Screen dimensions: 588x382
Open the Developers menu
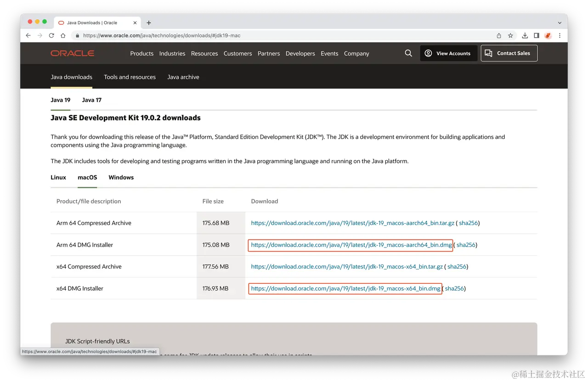(300, 54)
